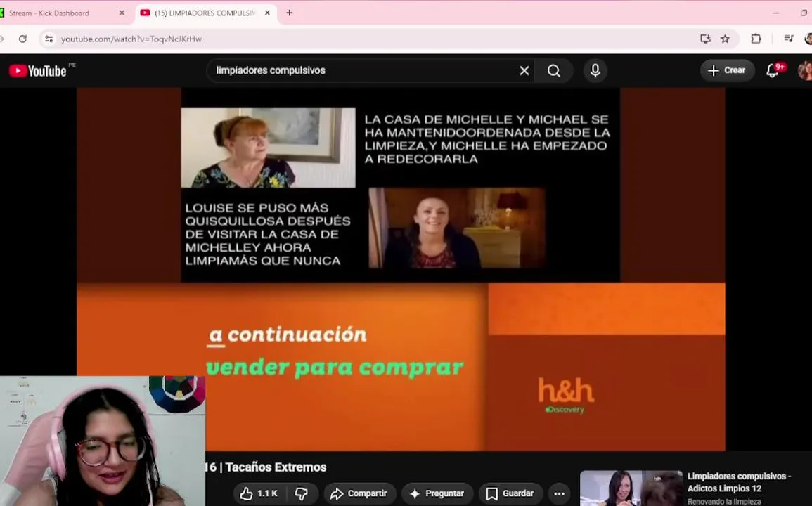Close the Kick Dashboard tab
Viewport: 812px width, 506px height.
click(122, 13)
